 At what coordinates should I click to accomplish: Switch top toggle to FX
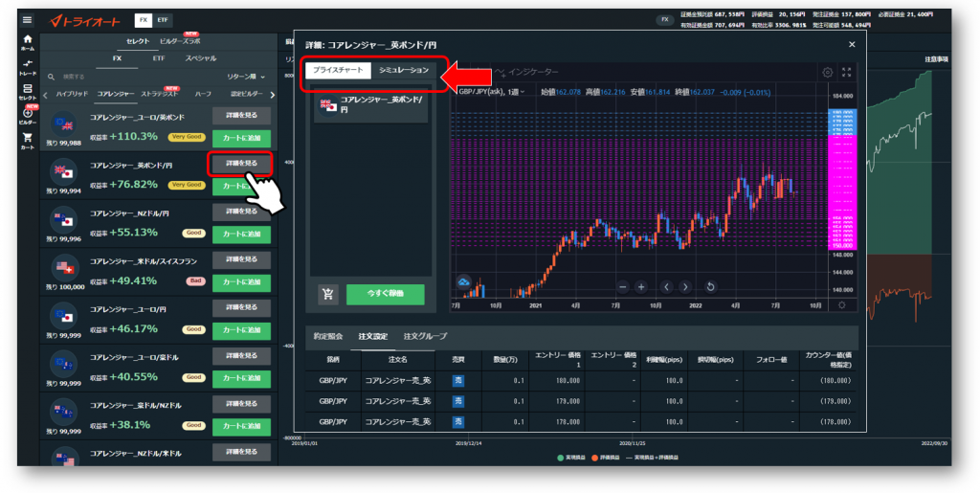coord(144,20)
